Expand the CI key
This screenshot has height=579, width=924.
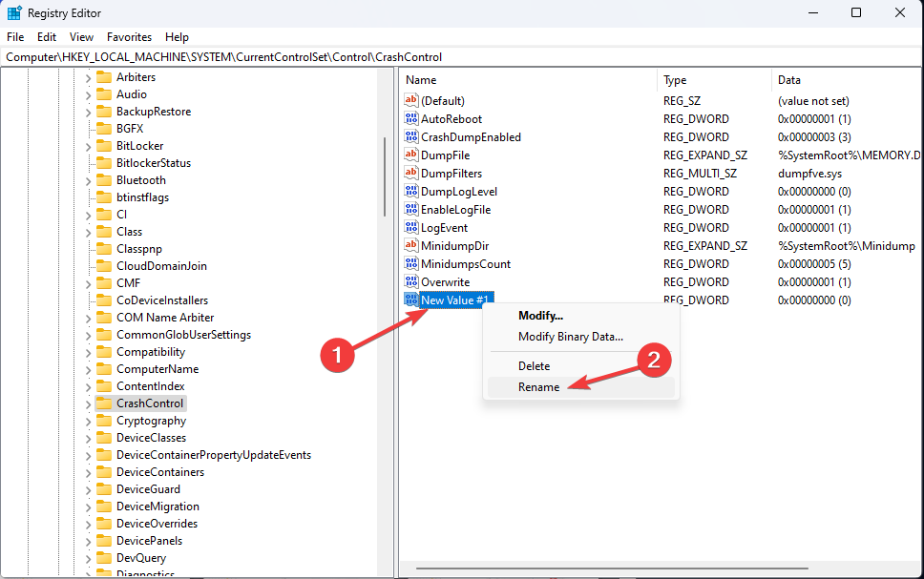click(x=88, y=215)
